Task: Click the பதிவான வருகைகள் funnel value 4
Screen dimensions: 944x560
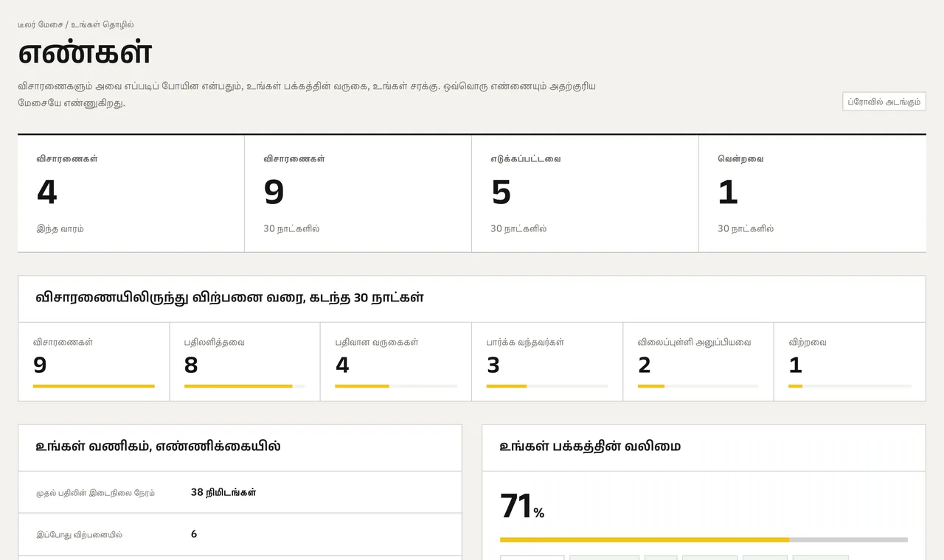Action: pyautogui.click(x=342, y=365)
